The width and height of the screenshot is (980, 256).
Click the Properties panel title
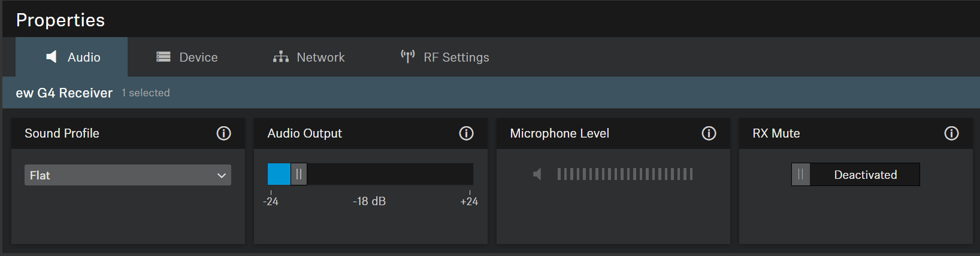[61, 20]
